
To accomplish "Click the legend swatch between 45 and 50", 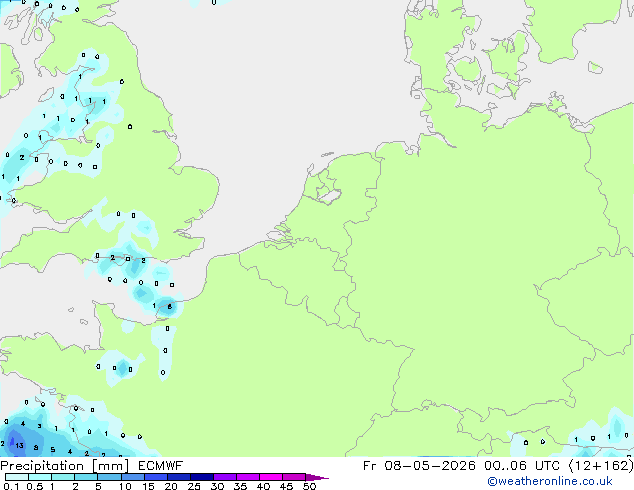I will click(x=294, y=477).
